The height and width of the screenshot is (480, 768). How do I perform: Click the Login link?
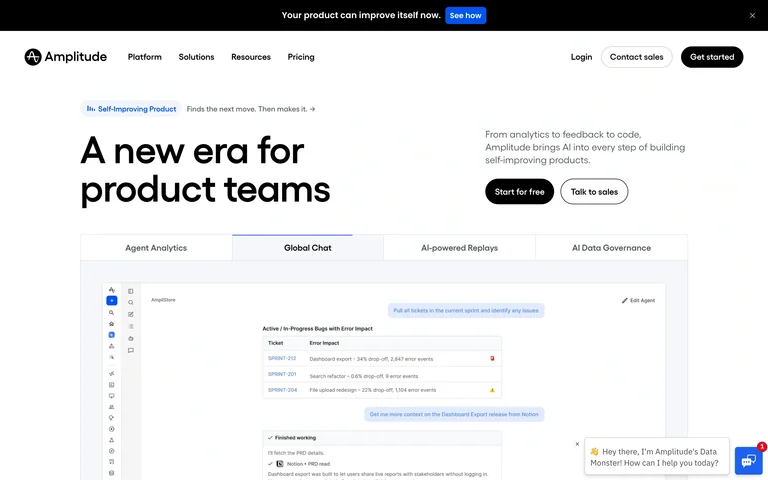click(581, 57)
